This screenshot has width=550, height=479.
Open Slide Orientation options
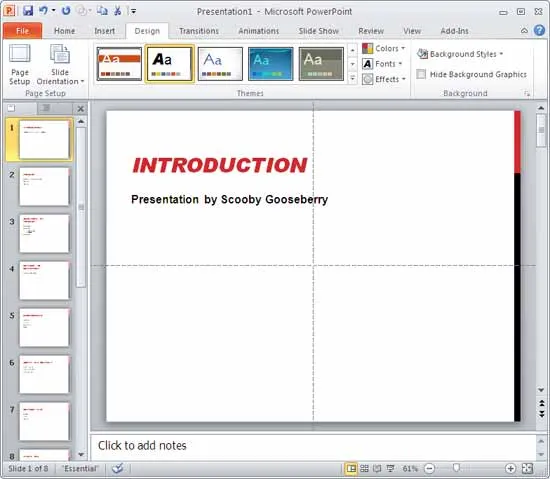[60, 65]
